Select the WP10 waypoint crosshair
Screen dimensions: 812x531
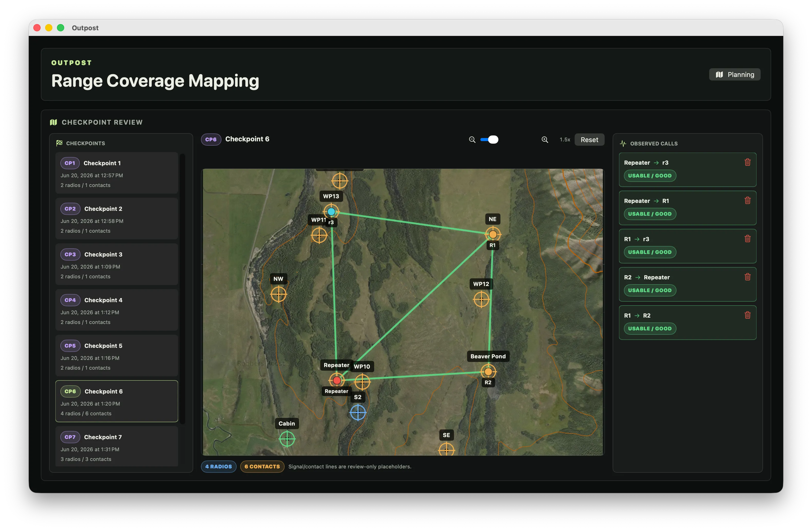click(362, 382)
